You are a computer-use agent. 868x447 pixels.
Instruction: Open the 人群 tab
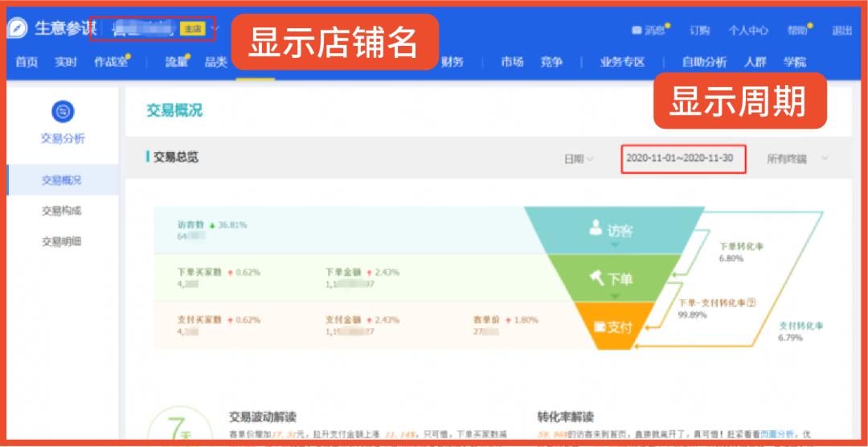755,62
